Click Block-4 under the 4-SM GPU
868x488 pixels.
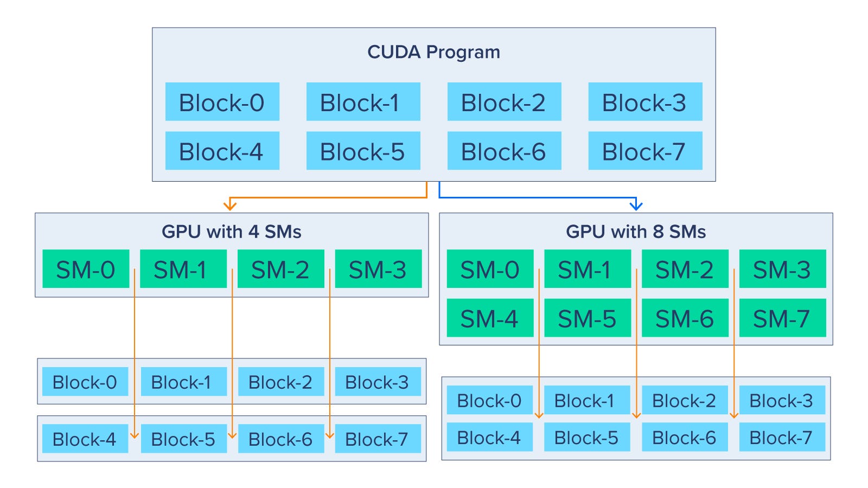85,439
